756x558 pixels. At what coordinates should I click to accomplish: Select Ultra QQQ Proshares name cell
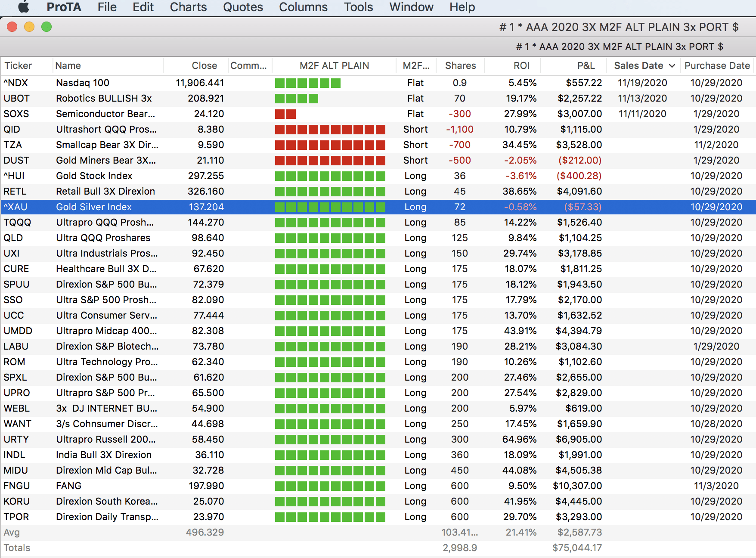click(103, 238)
